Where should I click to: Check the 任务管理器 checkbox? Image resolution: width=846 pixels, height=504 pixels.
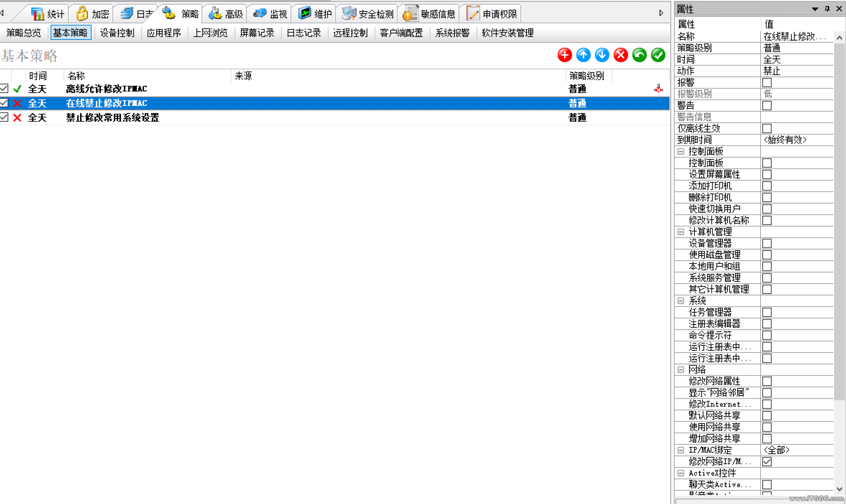[767, 312]
